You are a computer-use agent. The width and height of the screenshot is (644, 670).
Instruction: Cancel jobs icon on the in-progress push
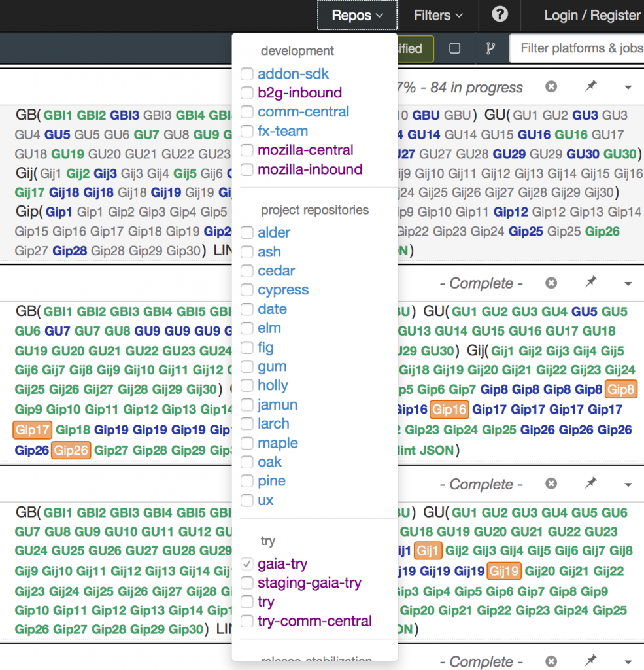(x=551, y=87)
